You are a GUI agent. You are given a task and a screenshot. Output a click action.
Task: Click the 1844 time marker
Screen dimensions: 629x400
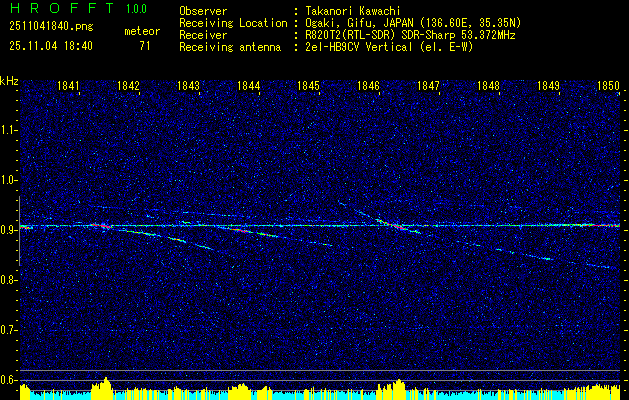point(249,85)
